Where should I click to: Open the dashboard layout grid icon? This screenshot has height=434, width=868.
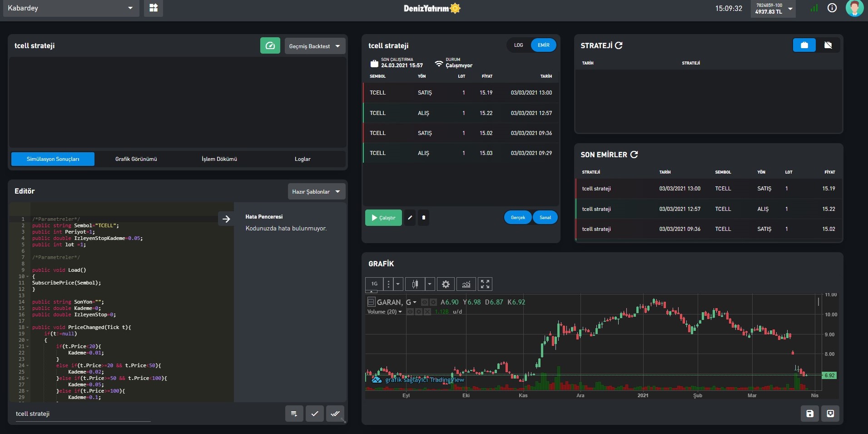tap(154, 8)
